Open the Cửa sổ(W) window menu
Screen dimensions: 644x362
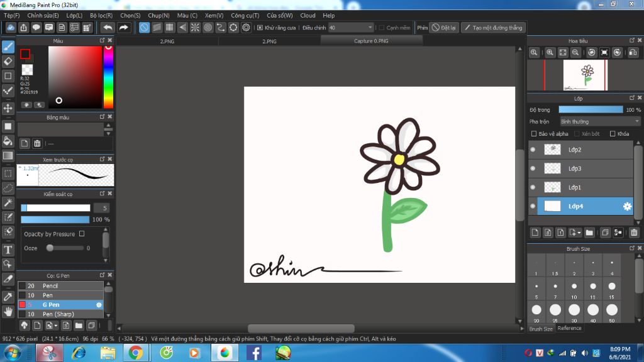[x=280, y=16]
